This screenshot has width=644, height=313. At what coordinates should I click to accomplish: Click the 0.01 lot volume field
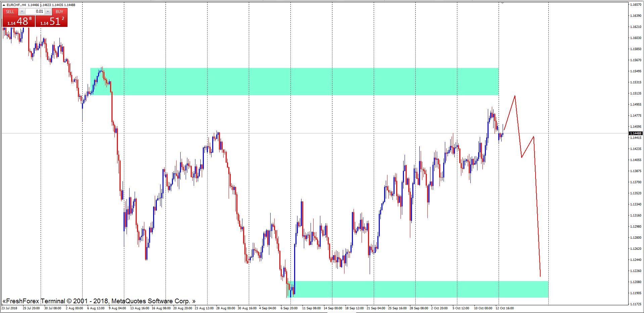[35, 11]
